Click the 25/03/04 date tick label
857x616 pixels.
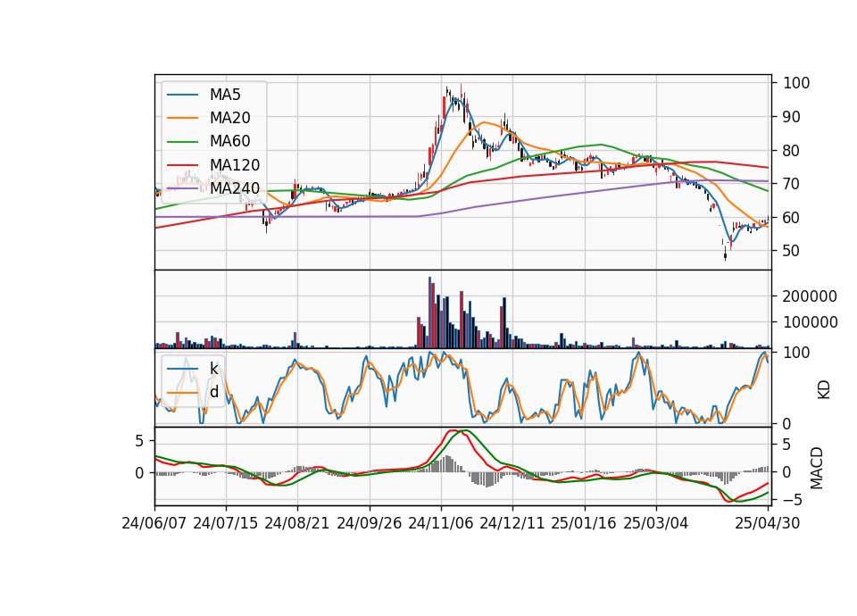click(x=656, y=523)
